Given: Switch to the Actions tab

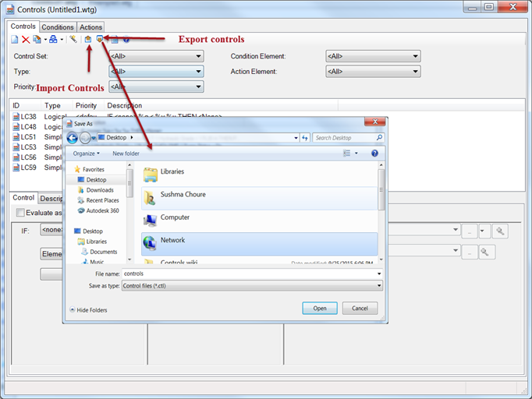Looking at the screenshot, I should [x=90, y=27].
